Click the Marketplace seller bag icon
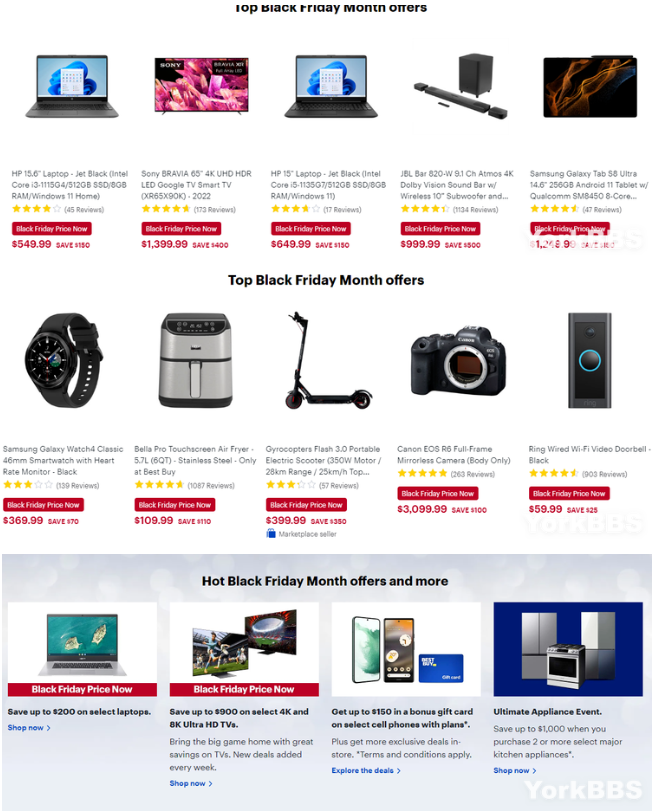657x811 pixels. [x=271, y=534]
